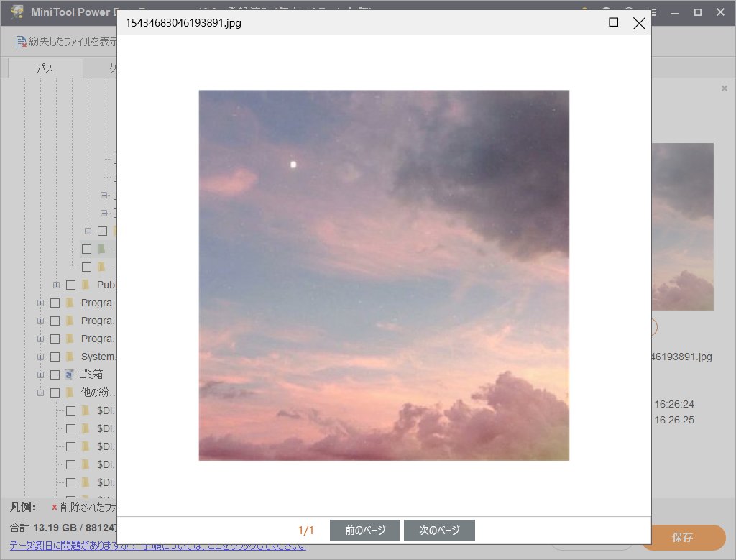Tick the Public folder checkbox
This screenshot has width=736, height=560.
click(70, 285)
